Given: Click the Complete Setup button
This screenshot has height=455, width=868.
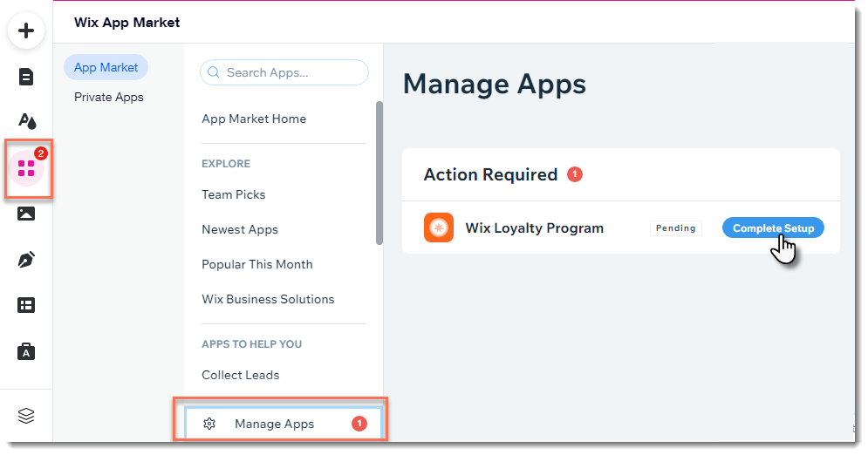Looking at the screenshot, I should click(x=773, y=227).
